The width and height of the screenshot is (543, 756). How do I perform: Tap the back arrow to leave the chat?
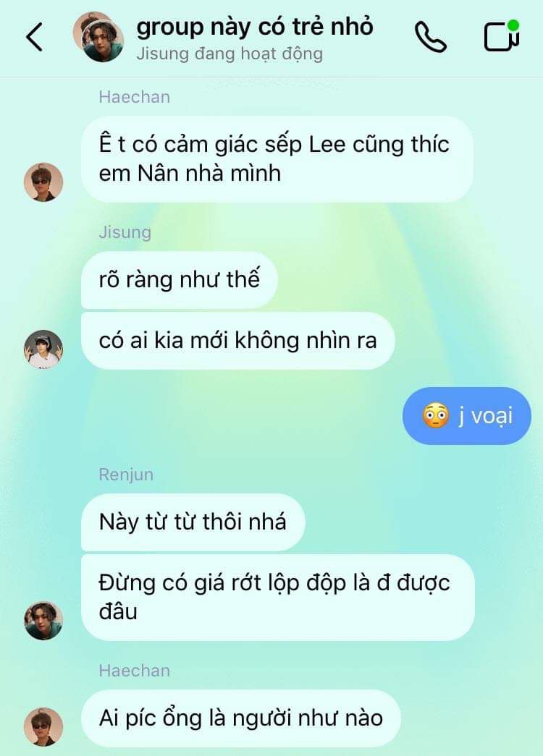click(35, 37)
